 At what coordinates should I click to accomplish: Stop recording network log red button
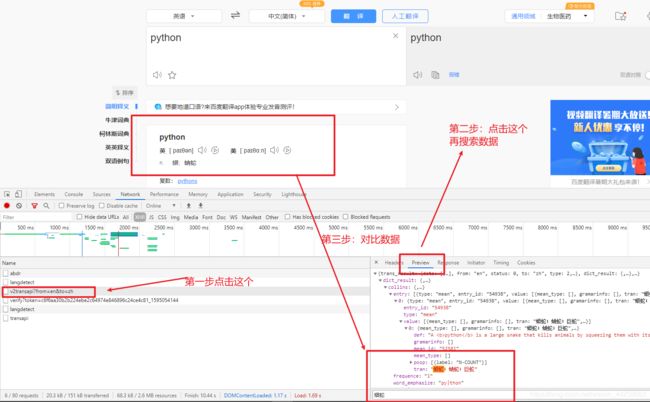(7, 206)
